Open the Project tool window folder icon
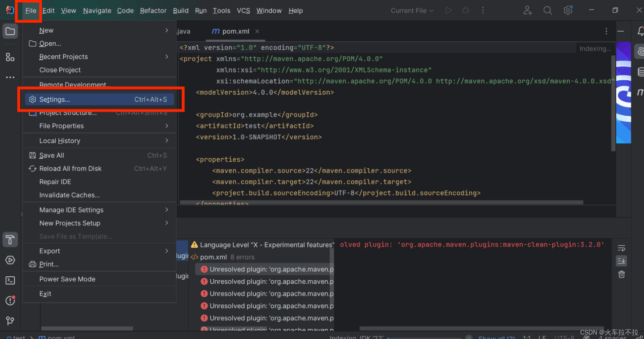The image size is (644, 339). click(10, 32)
